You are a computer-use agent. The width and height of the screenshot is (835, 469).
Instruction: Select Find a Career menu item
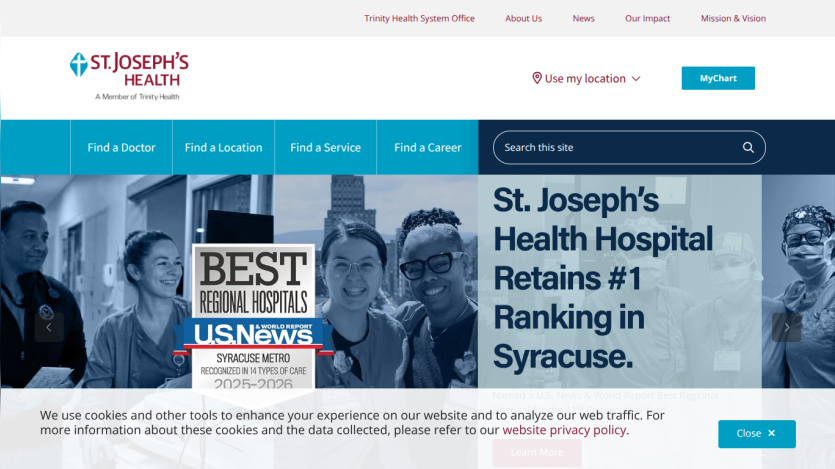pos(428,147)
